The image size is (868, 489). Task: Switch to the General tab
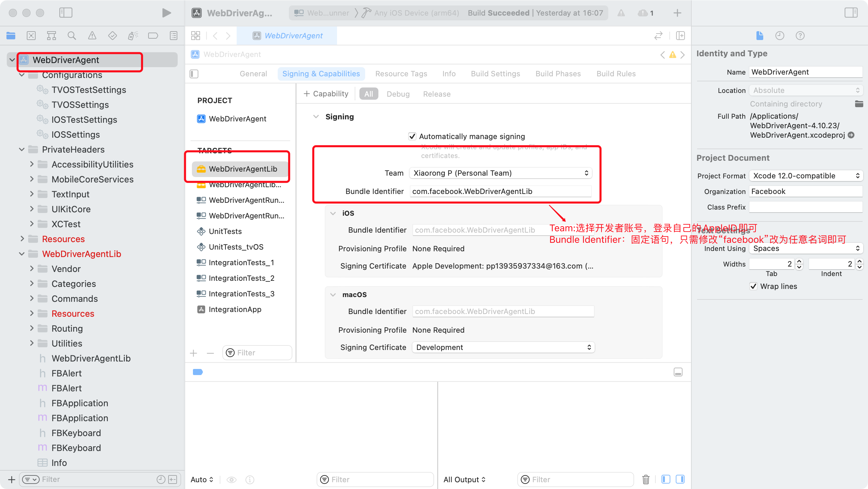coord(253,74)
